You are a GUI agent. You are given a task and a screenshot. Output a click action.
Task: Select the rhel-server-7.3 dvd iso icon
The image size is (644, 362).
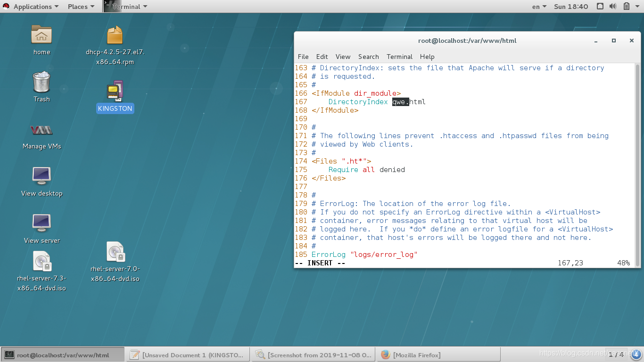click(41, 262)
